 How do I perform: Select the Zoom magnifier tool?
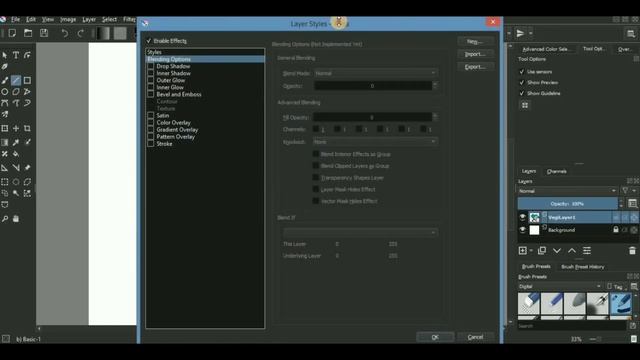pyautogui.click(x=4, y=219)
